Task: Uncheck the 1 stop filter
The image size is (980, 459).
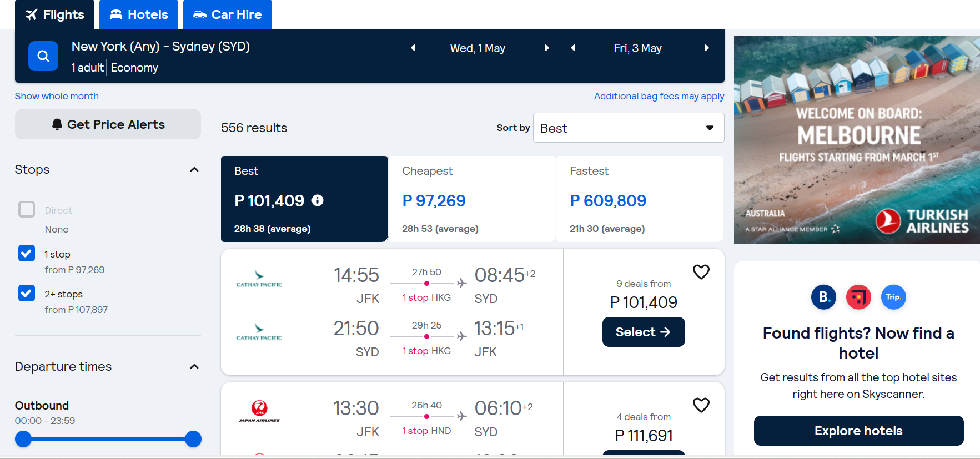Action: 27,253
